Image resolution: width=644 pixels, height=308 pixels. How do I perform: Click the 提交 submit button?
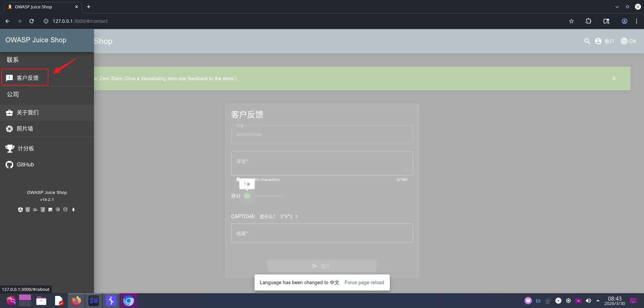tap(322, 266)
